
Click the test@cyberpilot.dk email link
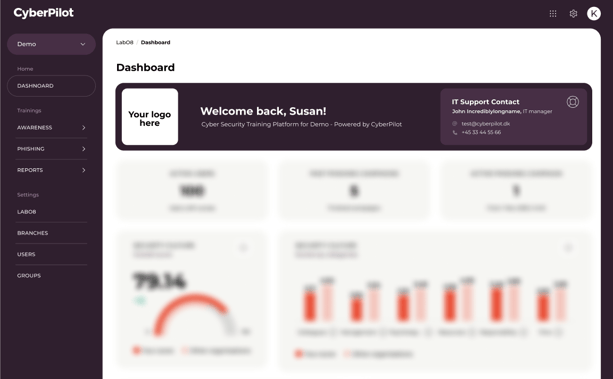486,124
